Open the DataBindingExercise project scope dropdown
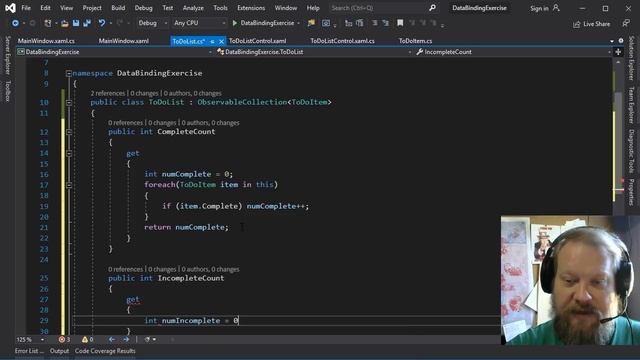640x360 pixels. click(114, 52)
